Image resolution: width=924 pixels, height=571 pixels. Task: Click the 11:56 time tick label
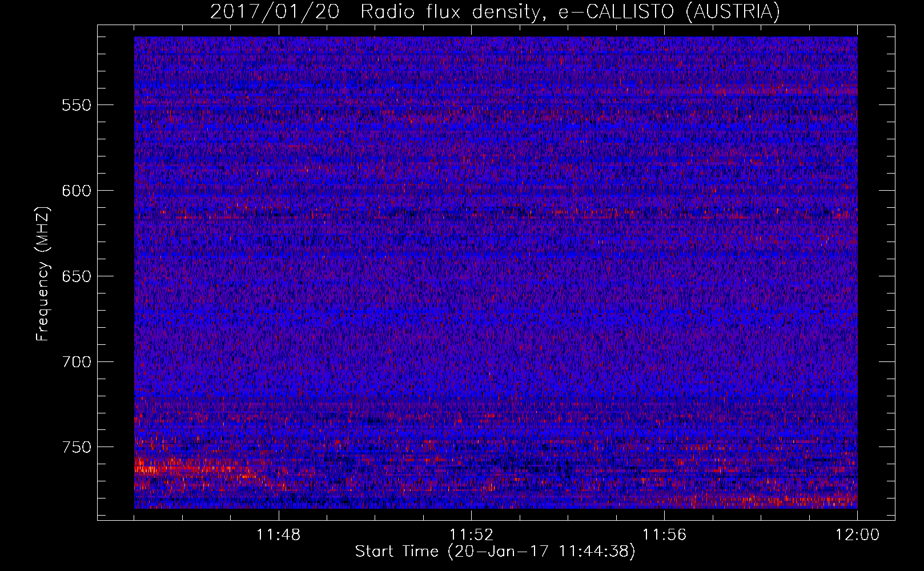664,535
